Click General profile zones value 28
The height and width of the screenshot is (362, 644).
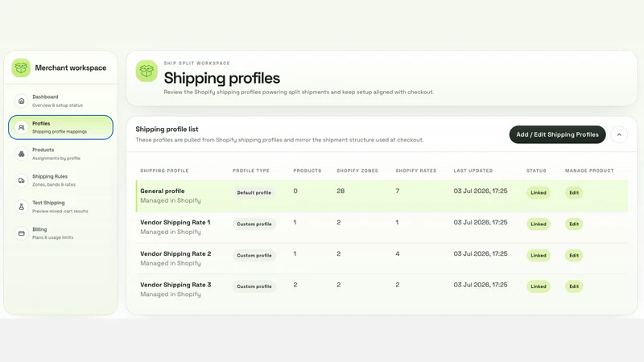(341, 191)
